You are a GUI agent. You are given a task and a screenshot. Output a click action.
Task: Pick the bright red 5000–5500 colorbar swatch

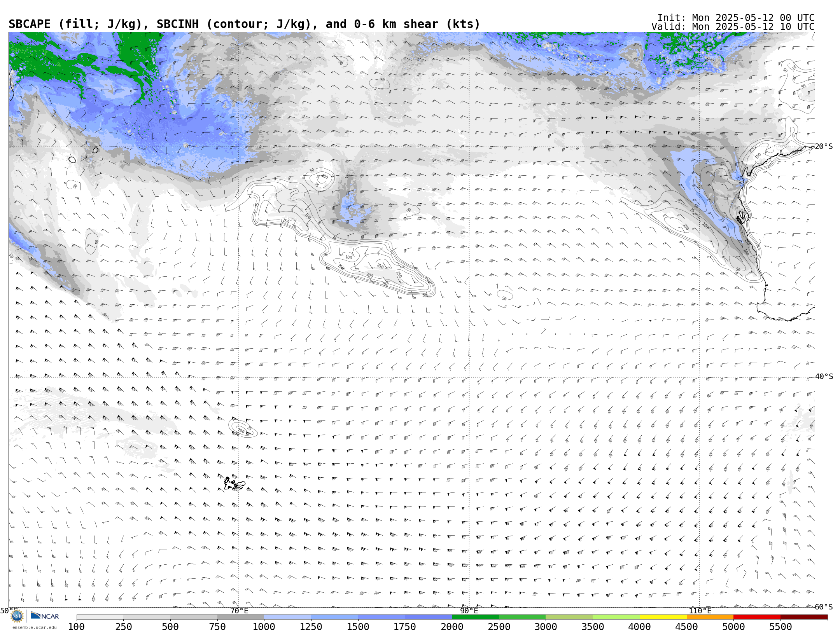click(x=757, y=617)
